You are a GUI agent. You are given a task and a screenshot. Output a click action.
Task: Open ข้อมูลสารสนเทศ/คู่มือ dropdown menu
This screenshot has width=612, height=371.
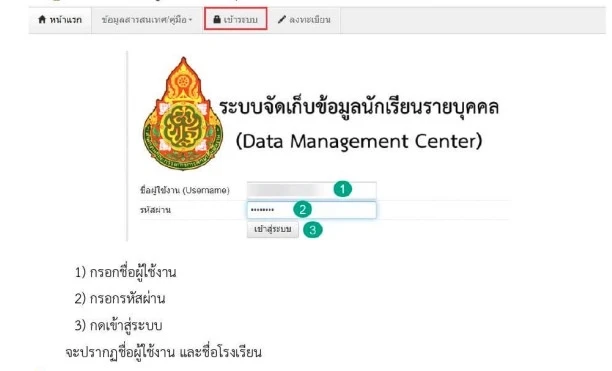click(x=147, y=20)
